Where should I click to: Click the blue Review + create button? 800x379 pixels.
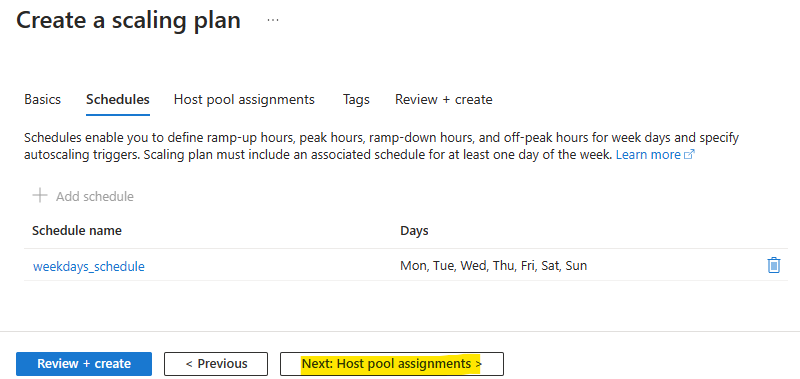(84, 364)
